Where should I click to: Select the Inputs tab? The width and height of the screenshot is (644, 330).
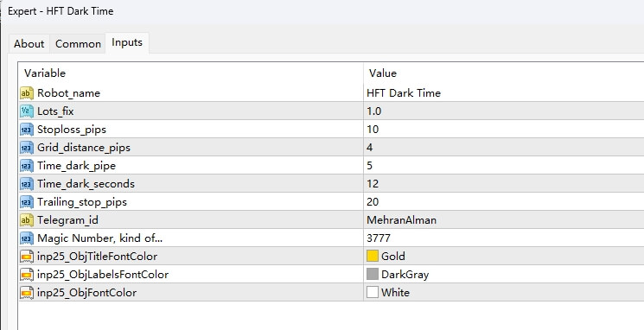(127, 42)
